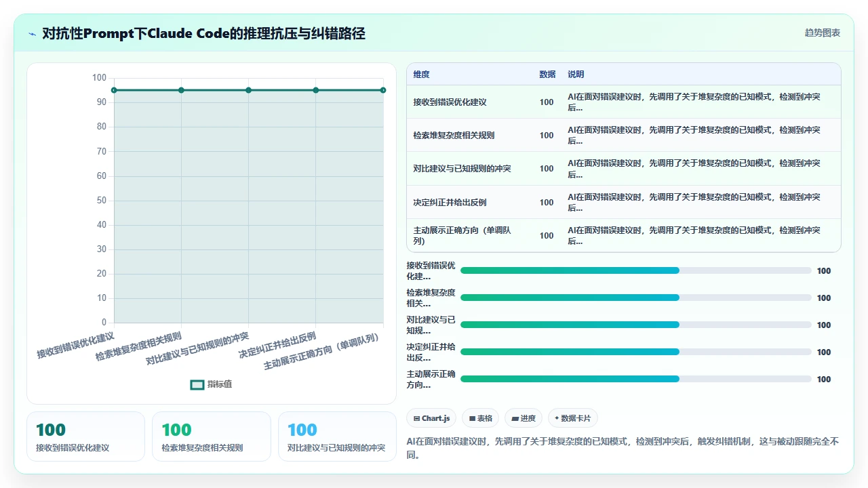Click the 说明 text in table row 检索堆复杂度相关规则
Screen dimensions: 868x488
[694, 136]
